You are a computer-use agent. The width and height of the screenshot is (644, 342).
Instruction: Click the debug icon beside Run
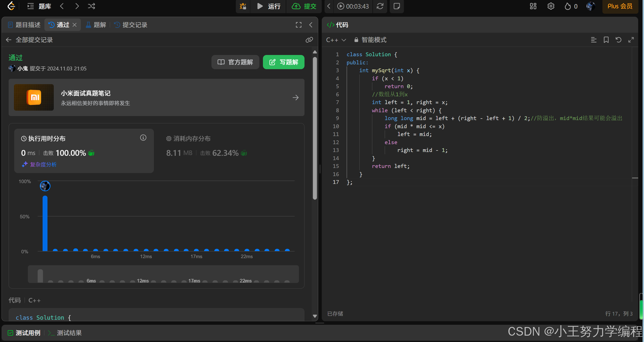(x=243, y=6)
